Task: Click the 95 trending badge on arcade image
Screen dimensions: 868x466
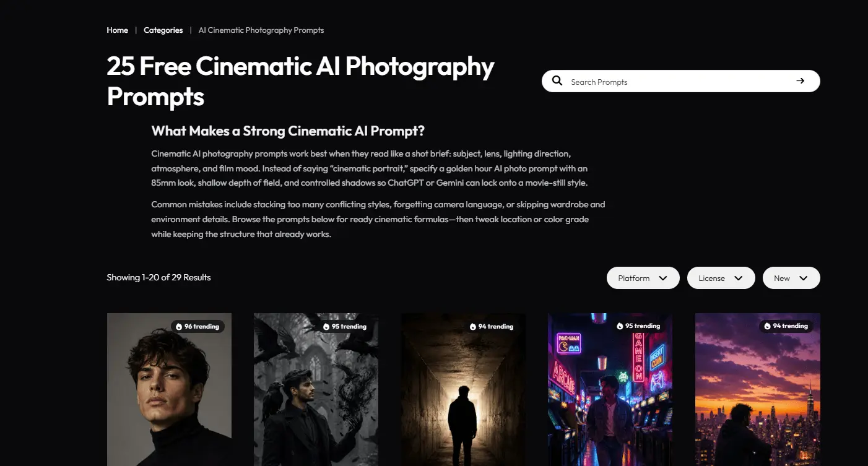Action: tap(638, 326)
